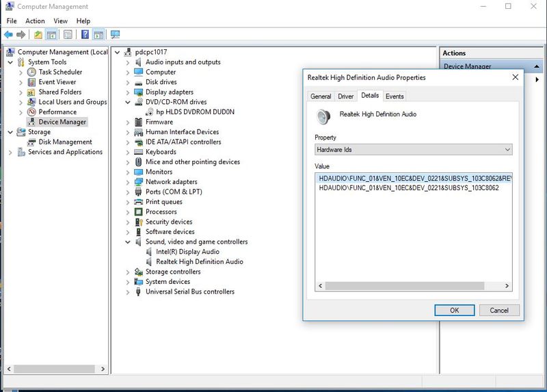Expand the Display adapters category
The image size is (547, 392).
128,92
